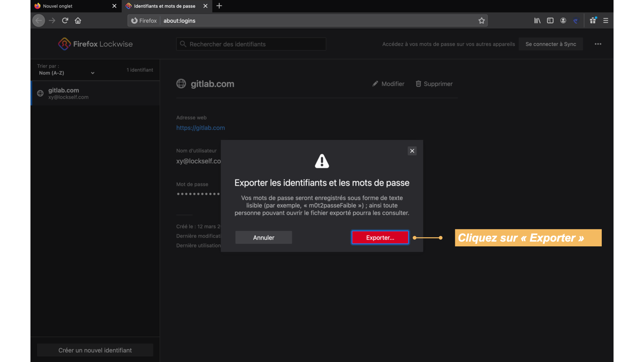This screenshot has width=644, height=362.
Task: Click Créer un nouvel identifiant button
Action: 95,350
